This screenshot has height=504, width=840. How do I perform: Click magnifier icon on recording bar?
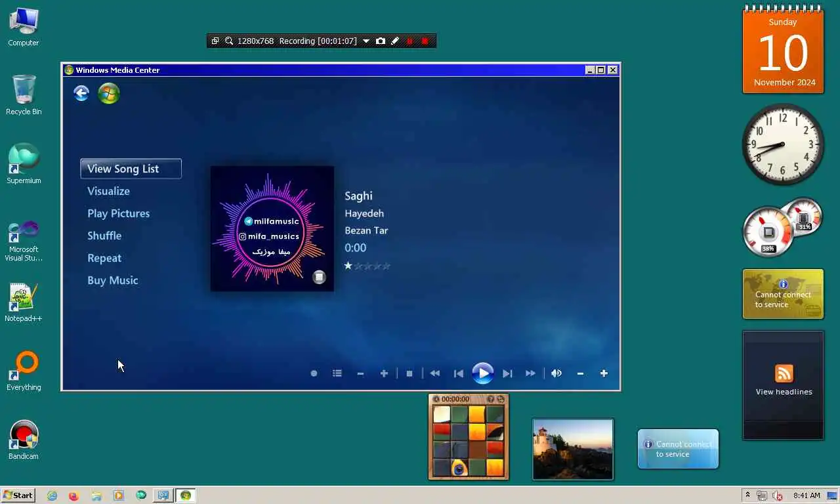(x=228, y=41)
